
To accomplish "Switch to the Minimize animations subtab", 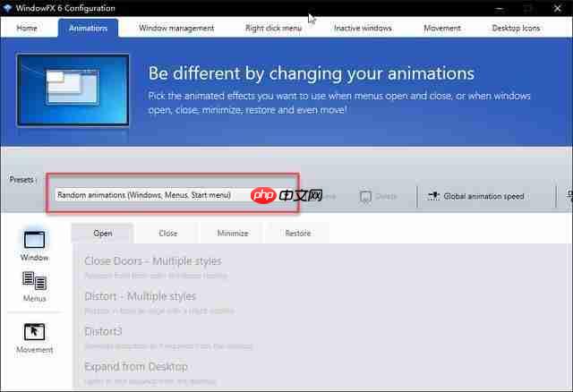I will click(233, 233).
